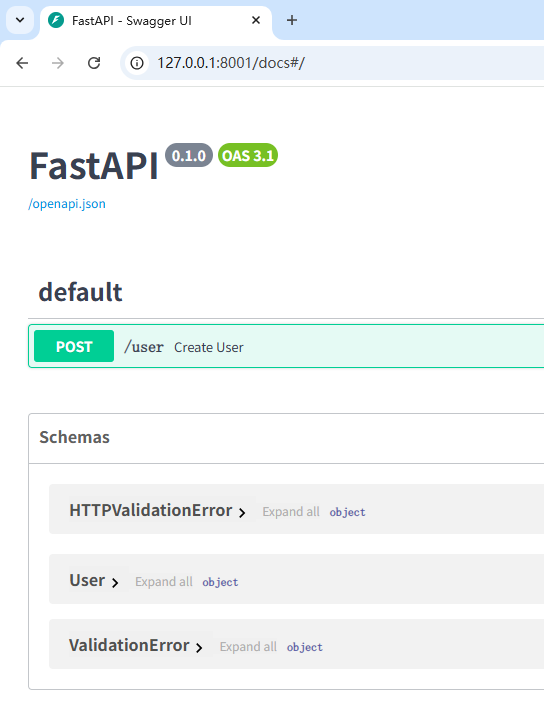
Task: Click the object type label of User
Action: pos(220,582)
